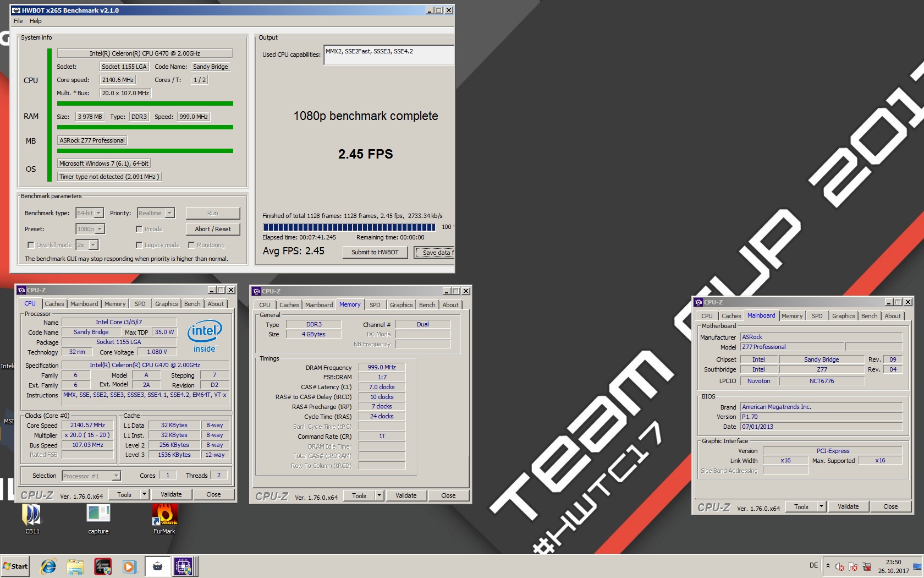Screen dimensions: 924x578
Task: Open Graphics tab in CPU-Z Mainboard window
Action: point(843,316)
